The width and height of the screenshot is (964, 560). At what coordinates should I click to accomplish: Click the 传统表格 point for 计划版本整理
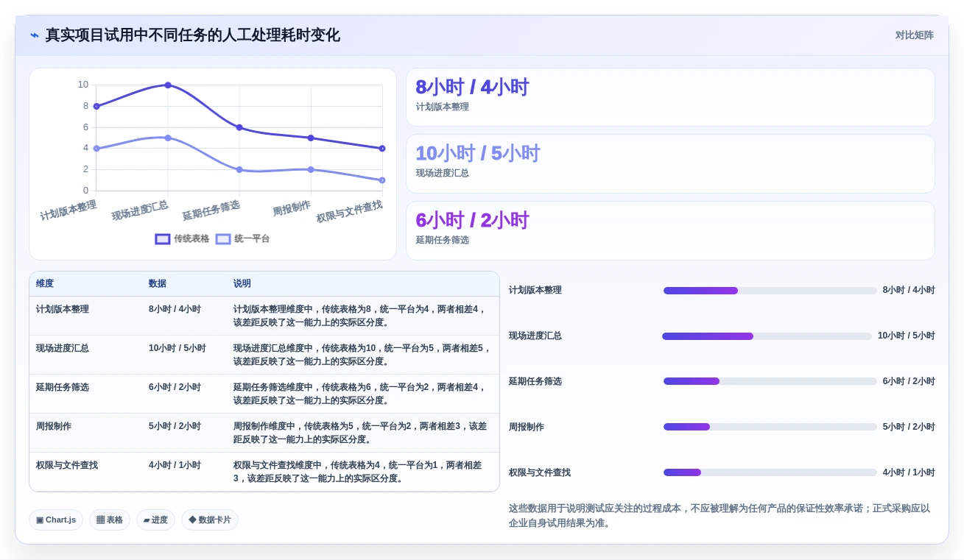(96, 107)
